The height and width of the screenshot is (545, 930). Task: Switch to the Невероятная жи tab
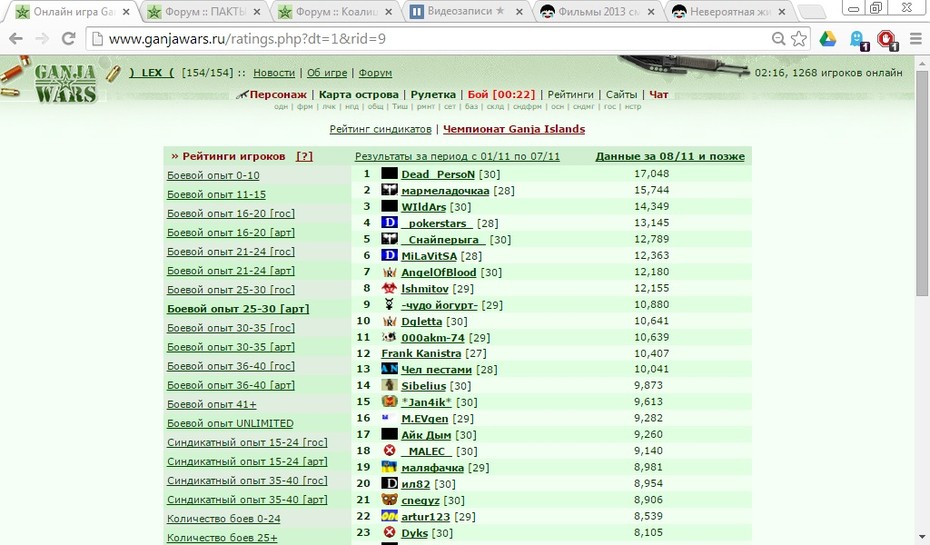731,11
